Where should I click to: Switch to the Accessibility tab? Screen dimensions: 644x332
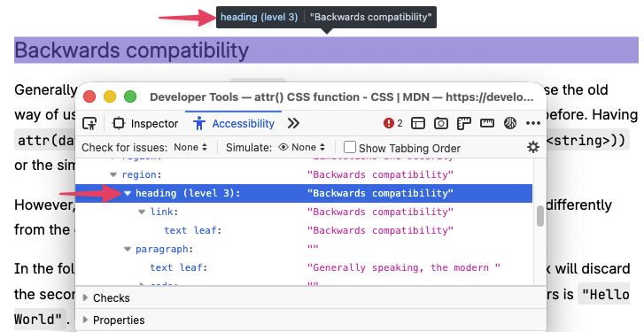233,124
